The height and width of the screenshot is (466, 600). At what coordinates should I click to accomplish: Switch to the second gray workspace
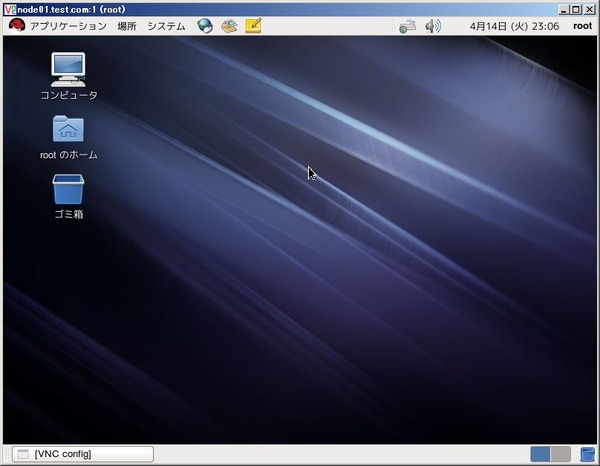click(561, 455)
